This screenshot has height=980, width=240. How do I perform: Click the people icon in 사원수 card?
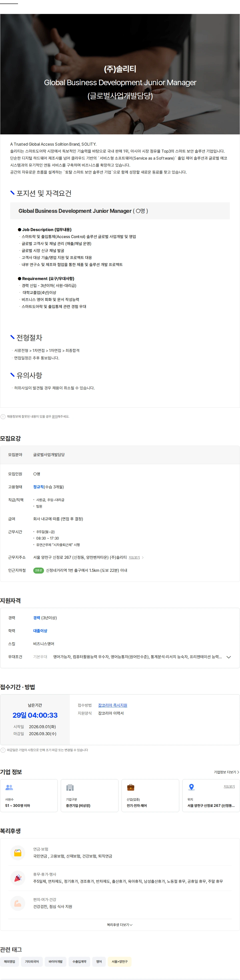(x=9, y=787)
